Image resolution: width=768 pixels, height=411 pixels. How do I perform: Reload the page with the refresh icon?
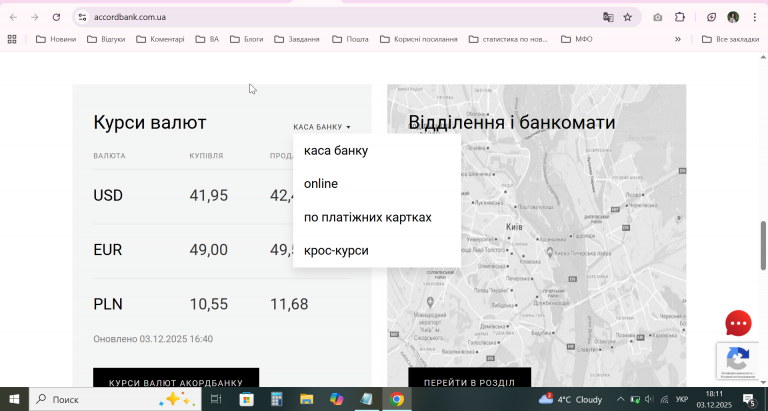[56, 17]
